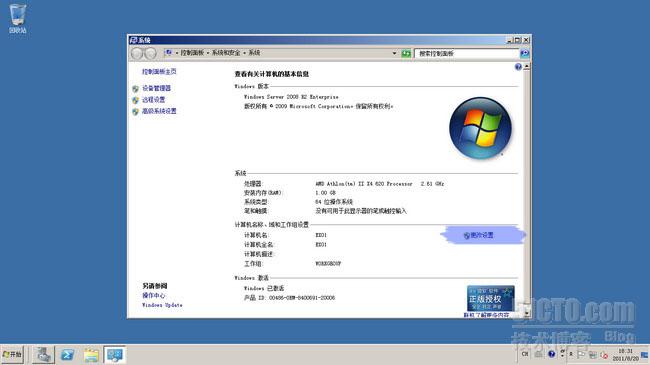Click the tray help question-mark icon
The width and height of the screenshot is (650, 365).
[552, 354]
